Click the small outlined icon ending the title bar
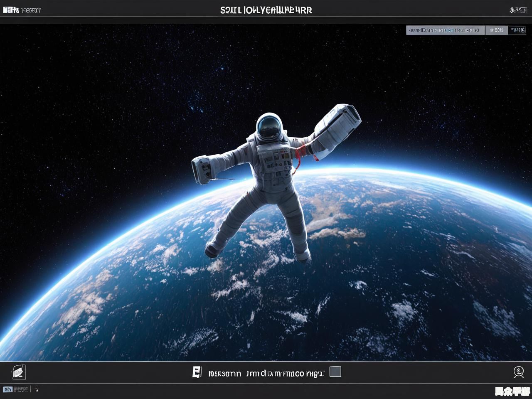 tap(518, 10)
